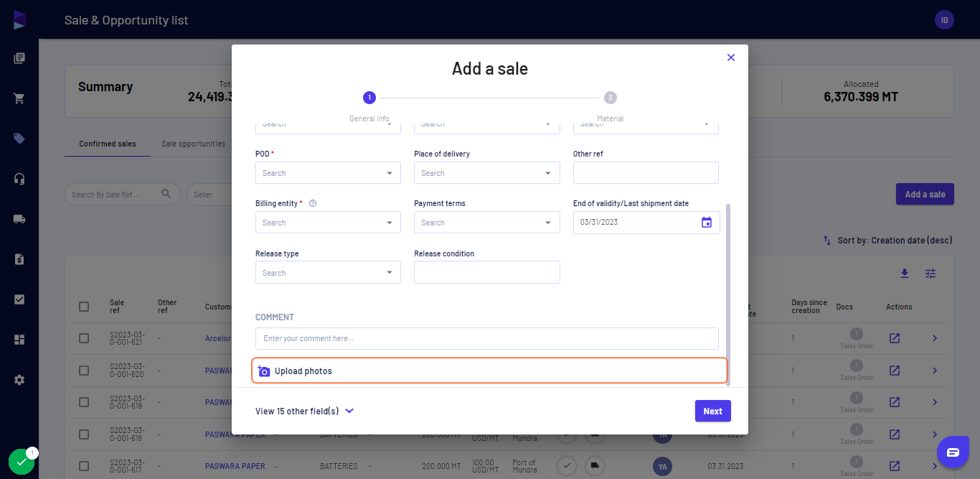Open the sales tag sidebar icon
This screenshot has width=980, height=479.
pos(19,139)
